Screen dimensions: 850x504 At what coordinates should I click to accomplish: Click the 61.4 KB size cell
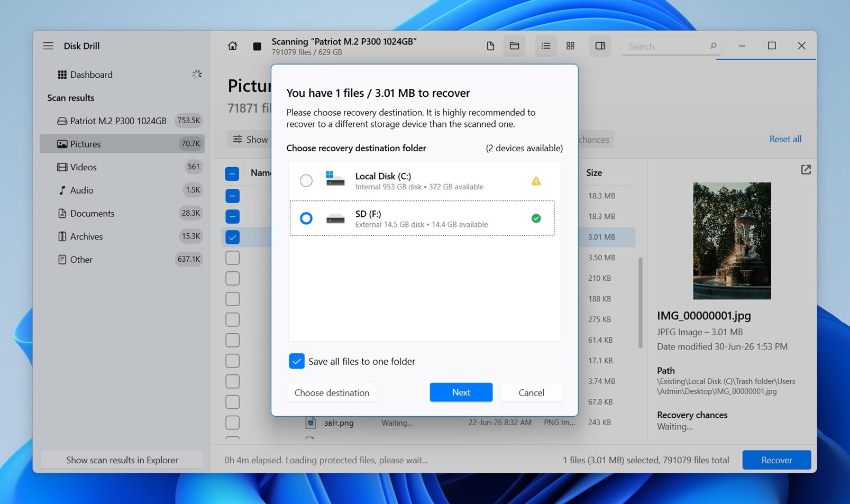[600, 340]
